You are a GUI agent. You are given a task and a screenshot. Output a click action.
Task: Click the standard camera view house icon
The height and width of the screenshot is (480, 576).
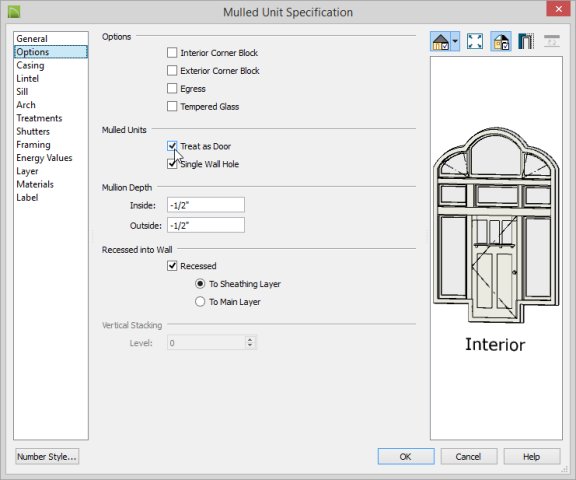(440, 41)
